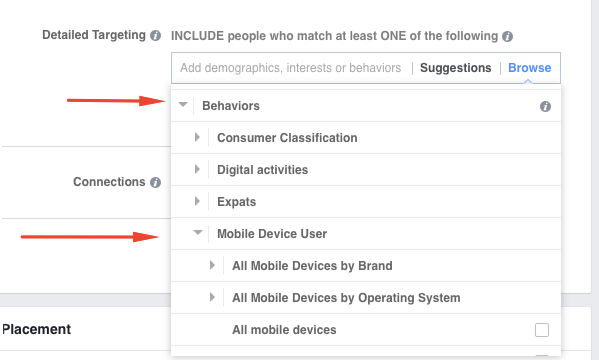Viewport: 599px width, 360px height.
Task: Click info icon beside Connections label
Action: pos(155,182)
